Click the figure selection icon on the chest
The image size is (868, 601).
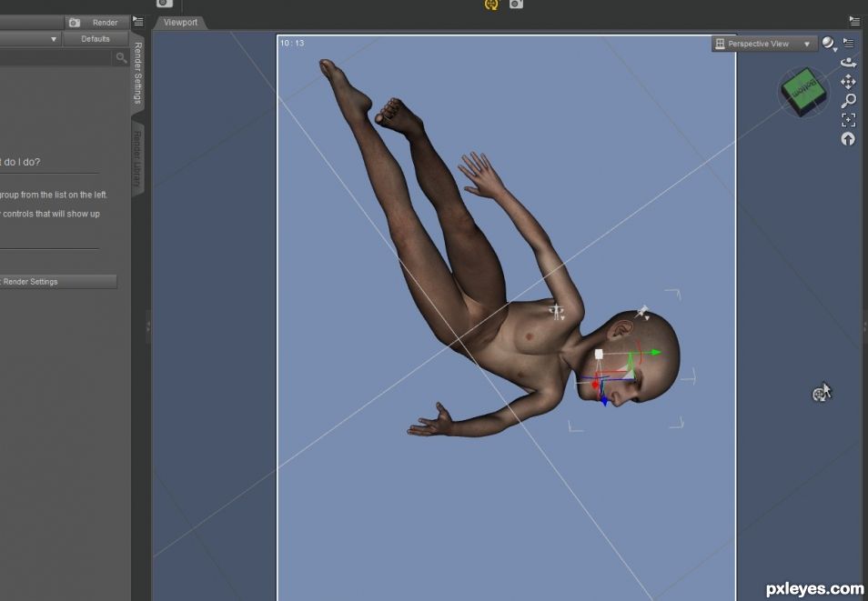[557, 312]
